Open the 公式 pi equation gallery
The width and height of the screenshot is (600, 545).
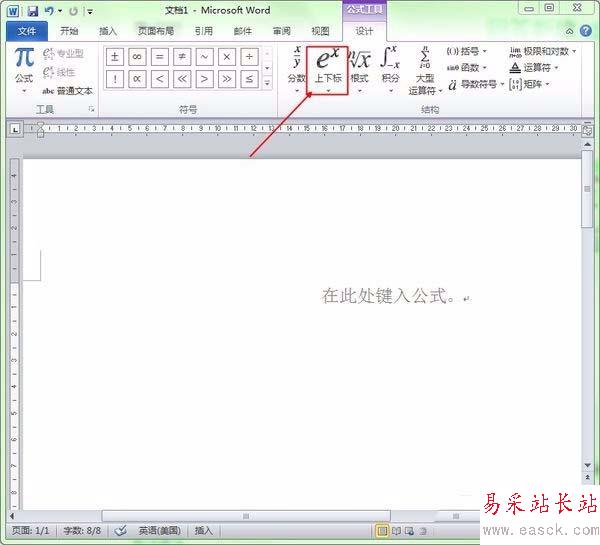tap(24, 70)
